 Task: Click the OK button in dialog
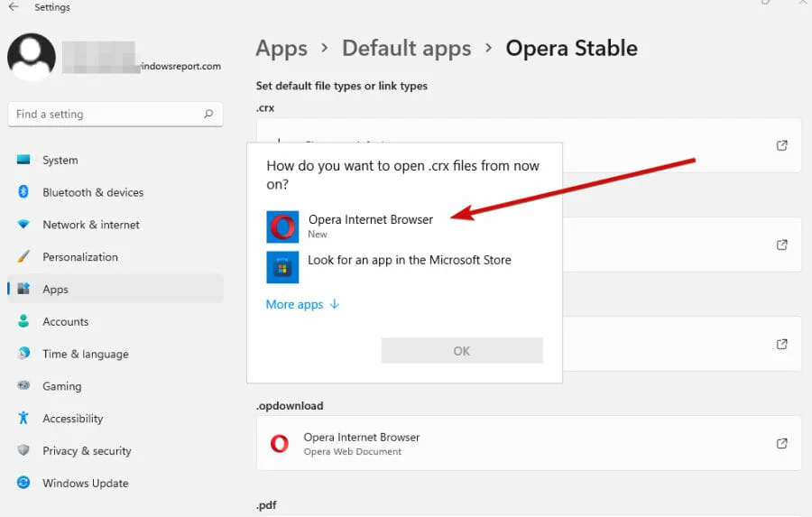point(462,351)
